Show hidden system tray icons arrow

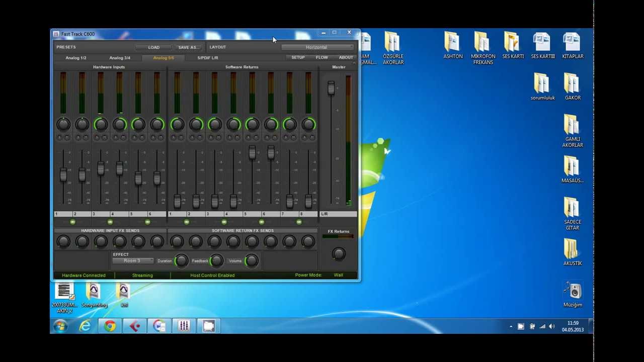511,327
